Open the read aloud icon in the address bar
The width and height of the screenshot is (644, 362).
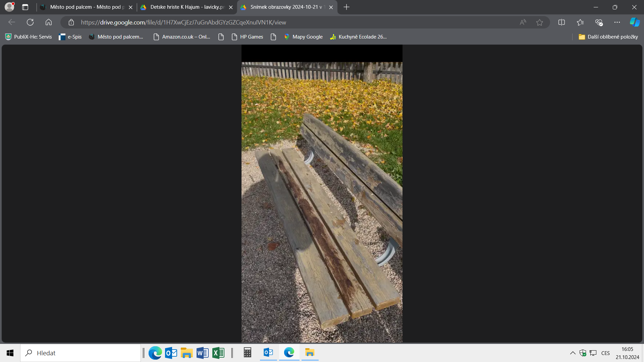pos(523,22)
